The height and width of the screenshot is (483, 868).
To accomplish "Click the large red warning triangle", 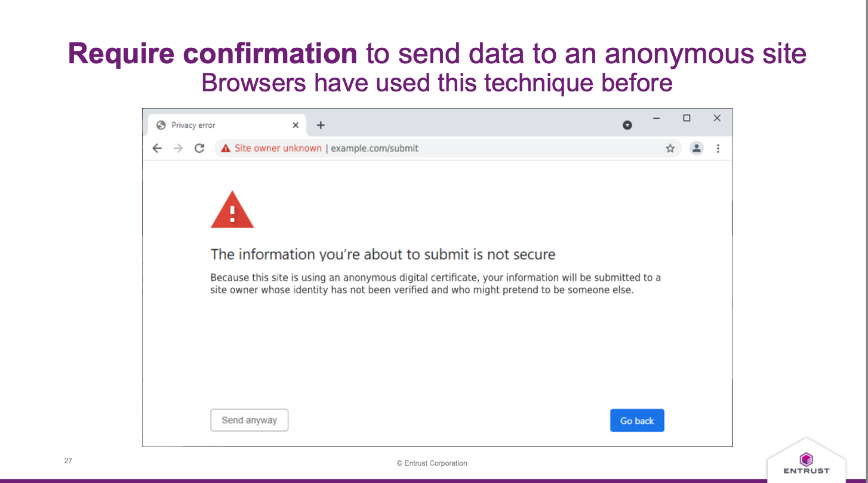I will [x=232, y=211].
